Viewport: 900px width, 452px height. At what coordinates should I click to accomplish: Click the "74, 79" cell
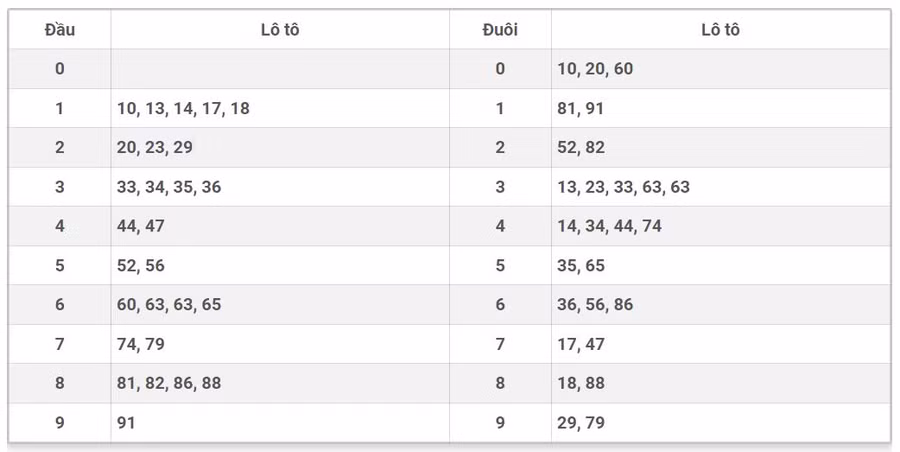click(141, 344)
